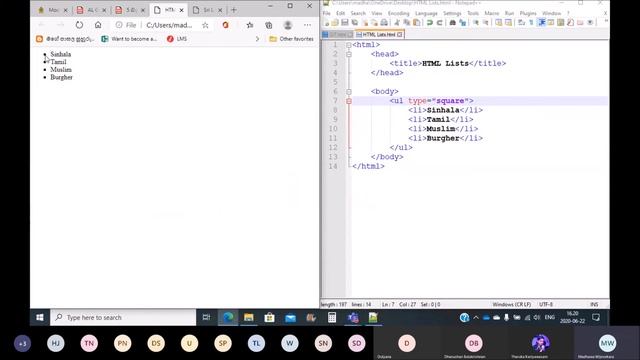This screenshot has height=360, width=640.
Task: Open Edge Settings and more menu
Action: click(307, 25)
